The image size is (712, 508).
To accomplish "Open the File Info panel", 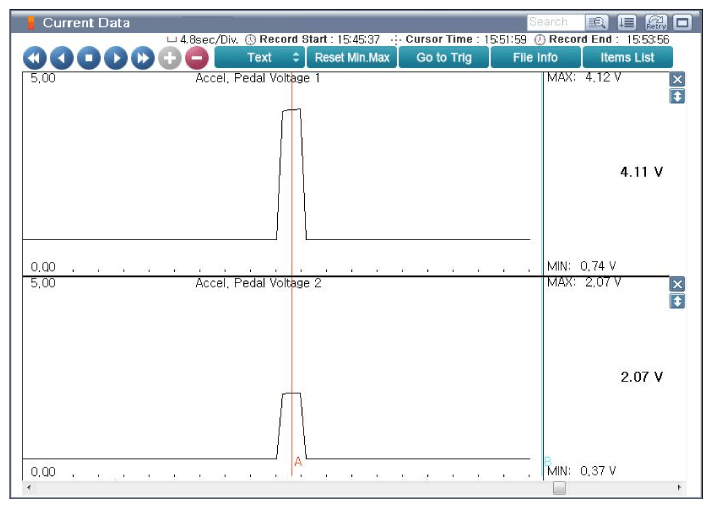I will 535,58.
